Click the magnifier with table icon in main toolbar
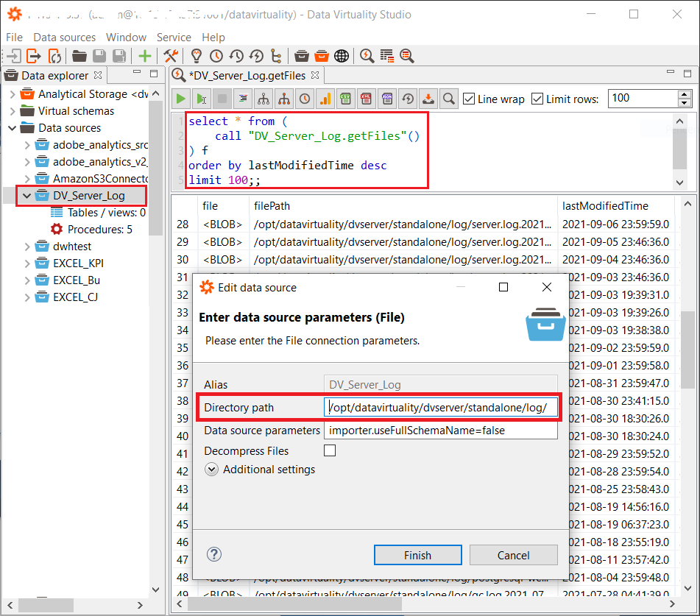Image resolution: width=700 pixels, height=616 pixels. 407,56
